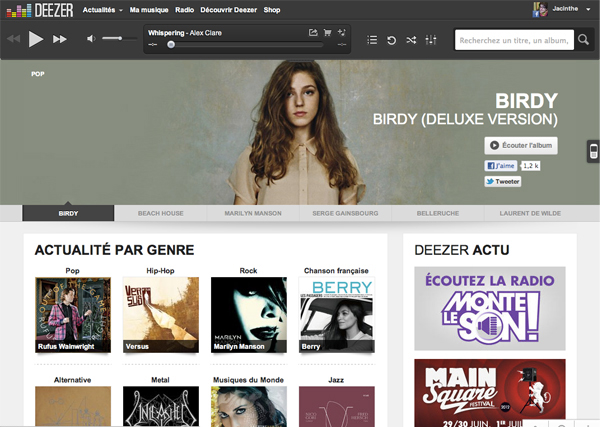Click the POP label on banner
600x427 pixels.
click(38, 74)
